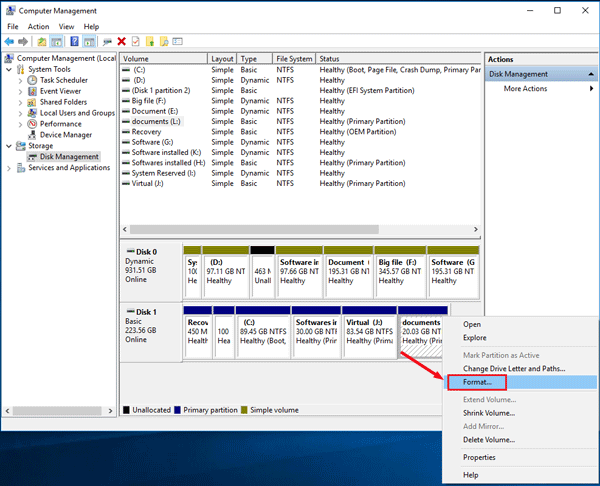The width and height of the screenshot is (600, 486).
Task: Select the Big file (F:) volume block
Action: (400, 271)
